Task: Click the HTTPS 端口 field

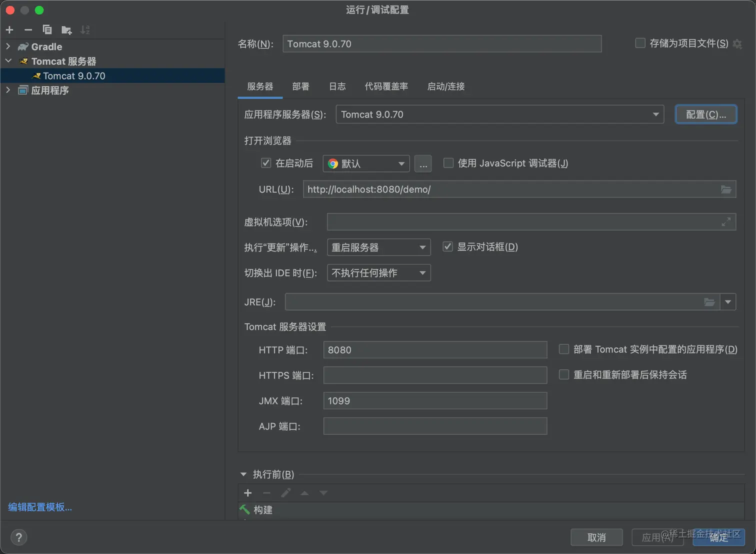Action: [435, 375]
